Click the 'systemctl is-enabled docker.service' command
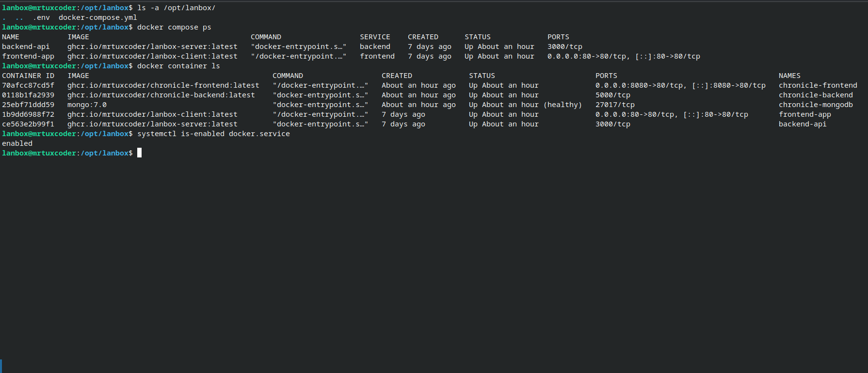Viewport: 868px width, 373px height. (x=213, y=134)
